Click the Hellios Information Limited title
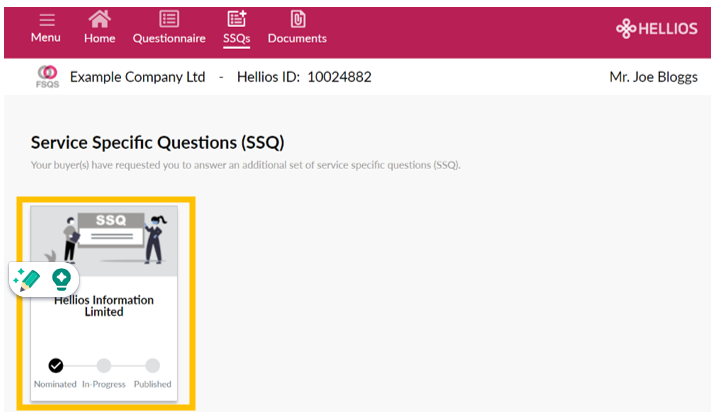Screen dimensions: 719x420 pyautogui.click(x=104, y=306)
